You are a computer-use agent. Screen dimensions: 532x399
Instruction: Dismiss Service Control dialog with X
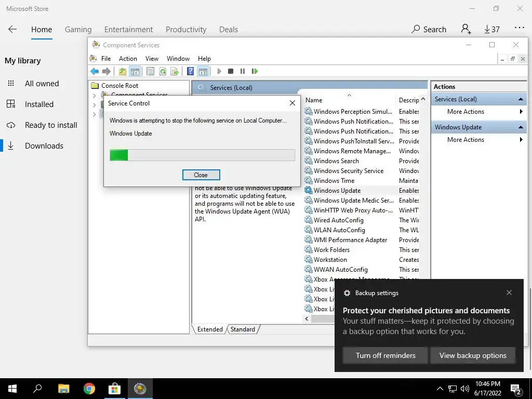[x=292, y=103]
